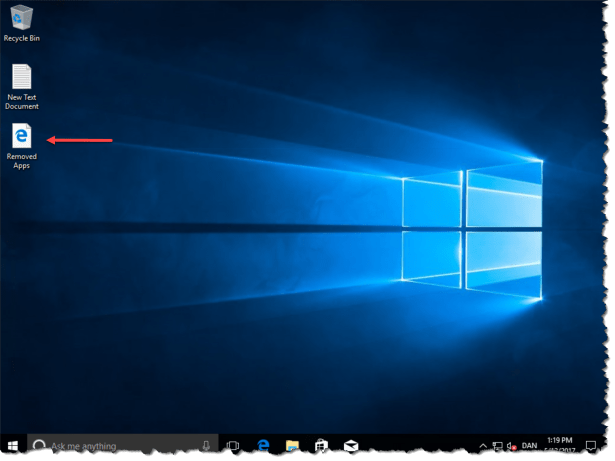Click the DAN input language indicator
The width and height of the screenshot is (615, 461).
[x=529, y=446]
